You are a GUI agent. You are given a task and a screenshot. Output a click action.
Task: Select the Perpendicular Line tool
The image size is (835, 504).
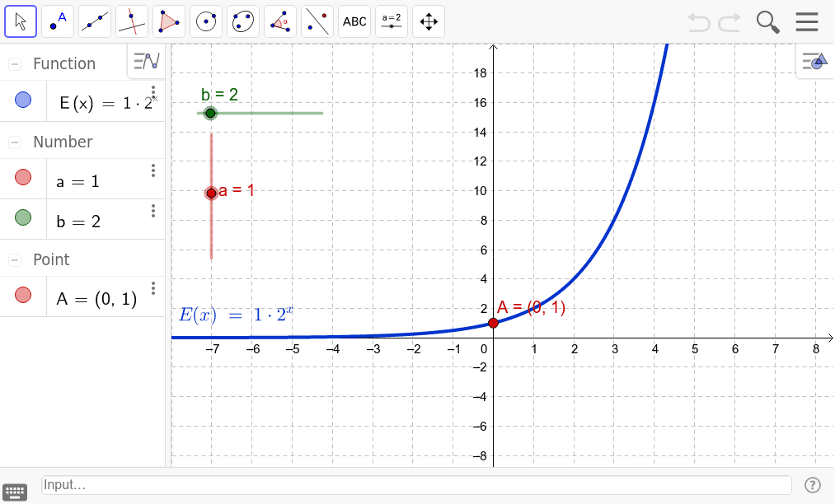132,21
